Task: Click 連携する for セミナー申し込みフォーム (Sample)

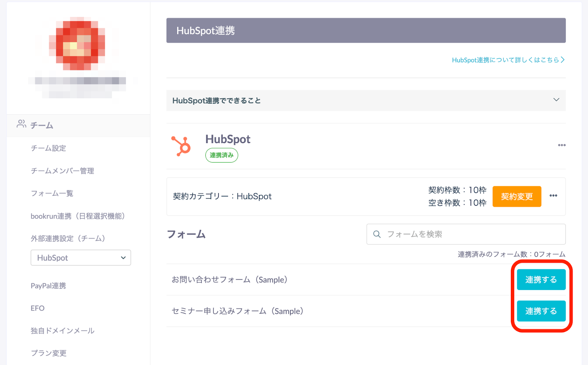Action: point(541,311)
